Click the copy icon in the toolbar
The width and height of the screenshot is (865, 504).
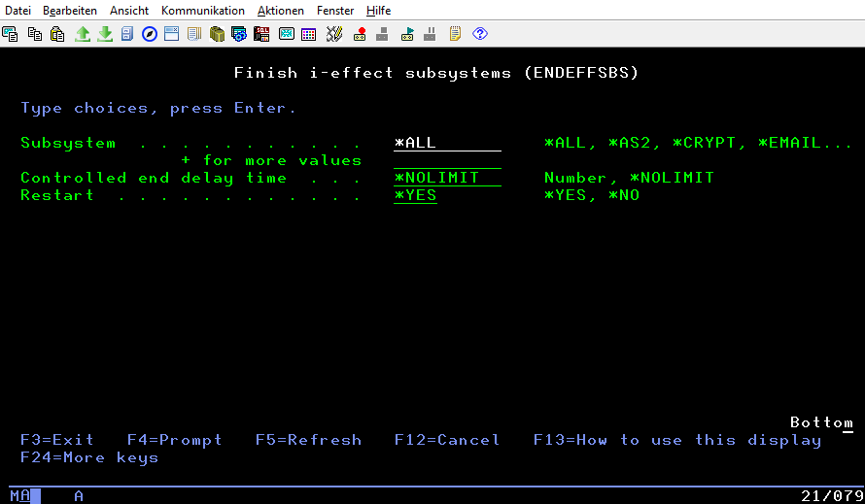pos(35,34)
